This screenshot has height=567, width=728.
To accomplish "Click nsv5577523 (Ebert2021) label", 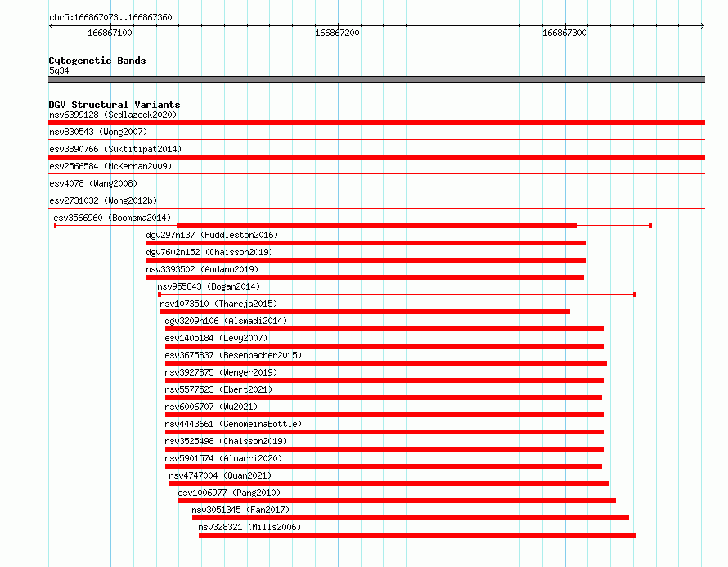I will 218,389.
